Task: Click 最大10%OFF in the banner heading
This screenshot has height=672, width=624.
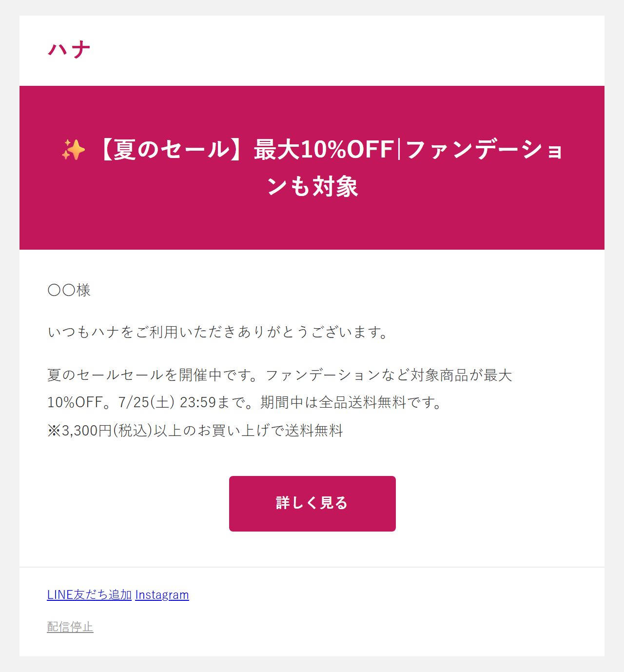Action: coord(324,150)
